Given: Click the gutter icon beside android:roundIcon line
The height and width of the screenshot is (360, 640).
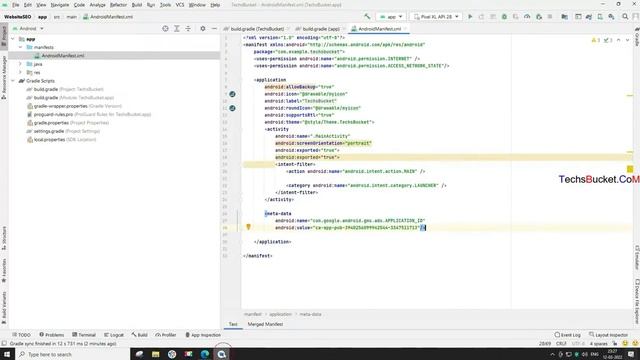Looking at the screenshot, I should tap(232, 108).
